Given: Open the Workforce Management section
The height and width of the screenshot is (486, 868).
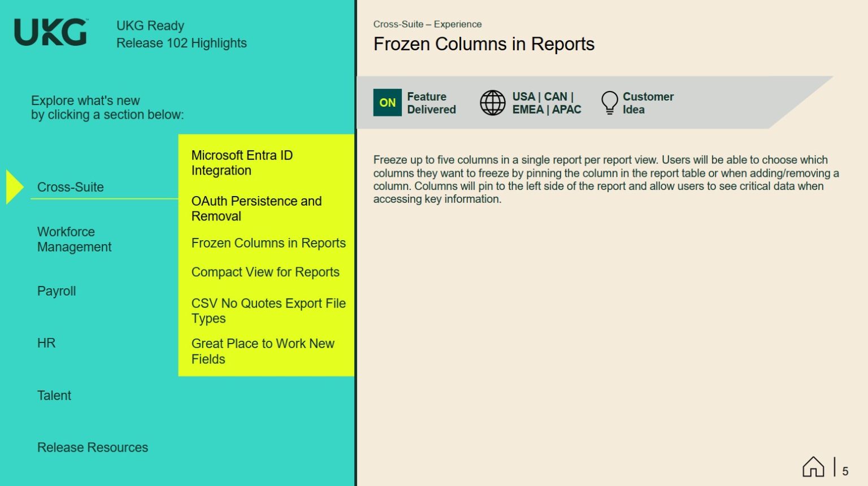Looking at the screenshot, I should coord(74,239).
